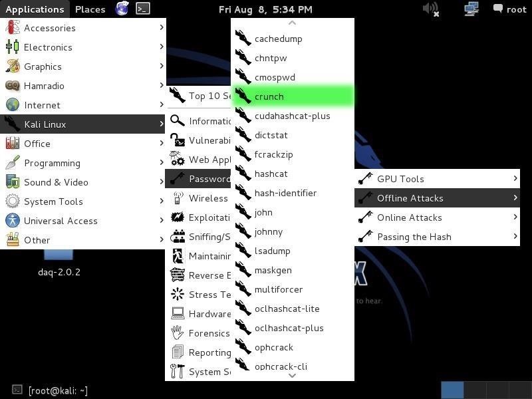
Task: Expand the GPU Tools submenu arrow
Action: [515, 178]
